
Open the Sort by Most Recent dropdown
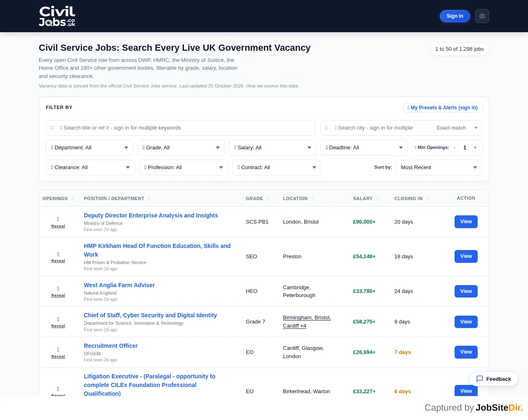[x=439, y=168]
